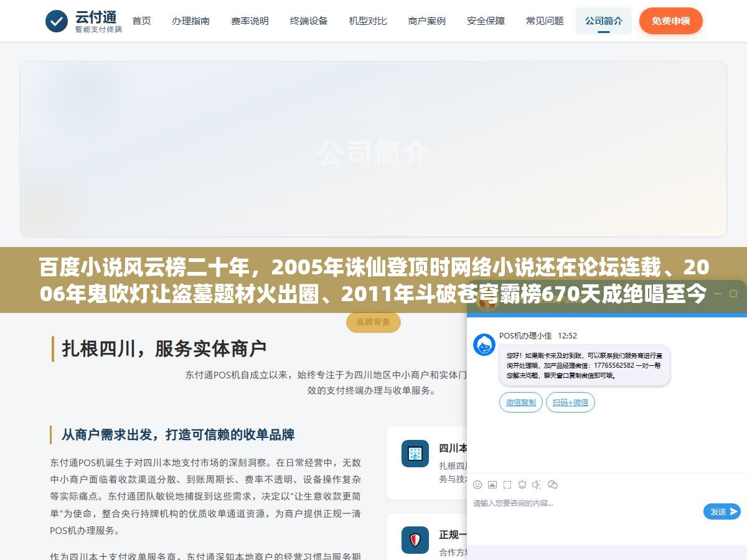Click the 扫码+微信 chat button
The height and width of the screenshot is (560, 747).
coord(571,402)
